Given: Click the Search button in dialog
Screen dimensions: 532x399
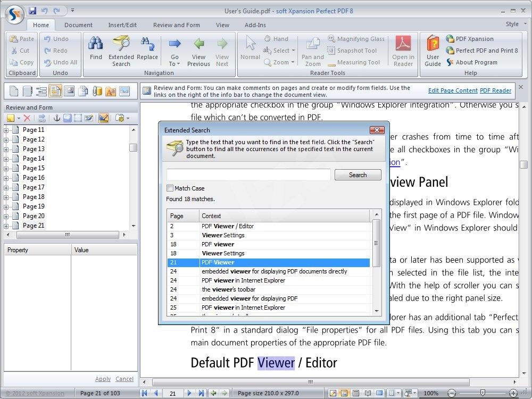Looking at the screenshot, I should point(358,174).
